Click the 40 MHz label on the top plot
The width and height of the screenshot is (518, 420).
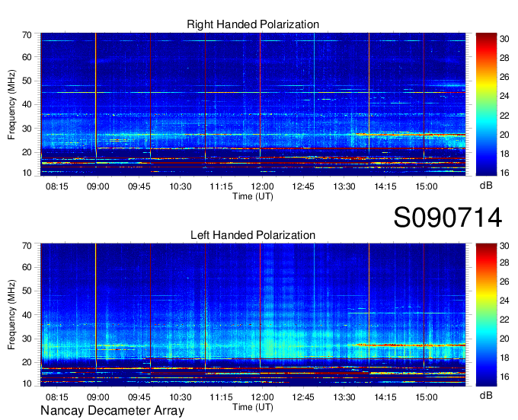pos(27,105)
